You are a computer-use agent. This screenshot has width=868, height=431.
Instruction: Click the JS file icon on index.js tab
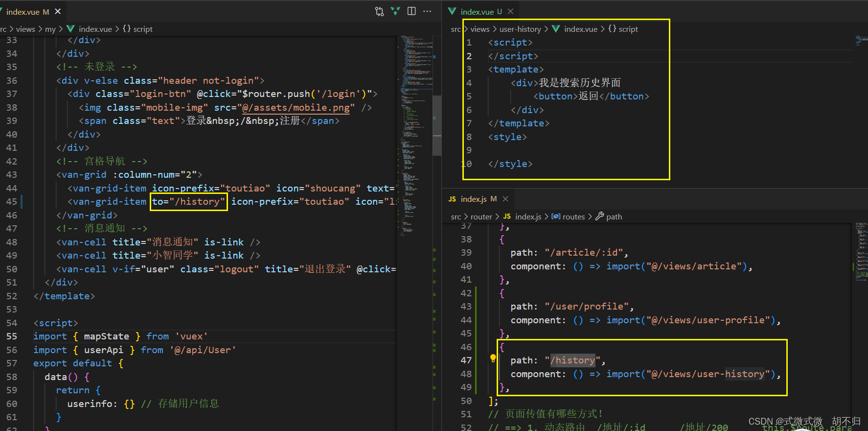point(452,199)
